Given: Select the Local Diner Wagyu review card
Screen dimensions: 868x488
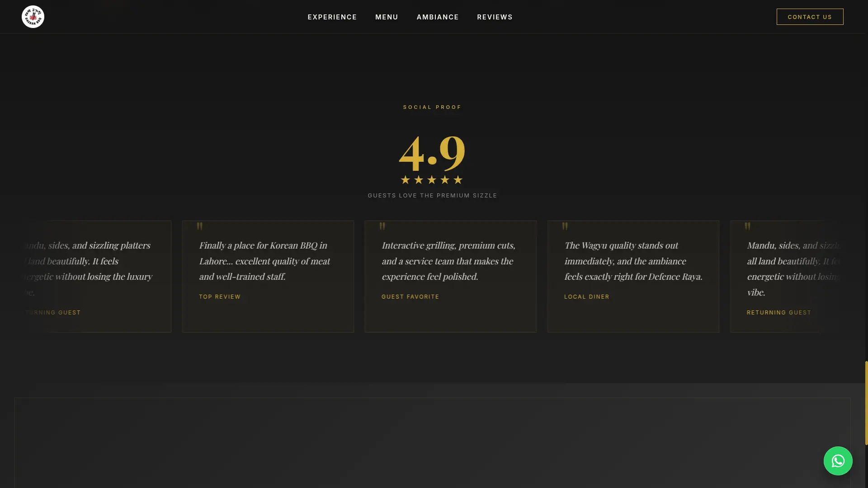Looking at the screenshot, I should pyautogui.click(x=633, y=277).
